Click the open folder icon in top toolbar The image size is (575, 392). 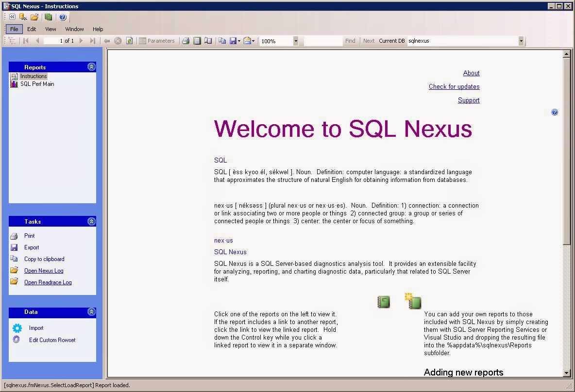click(34, 17)
